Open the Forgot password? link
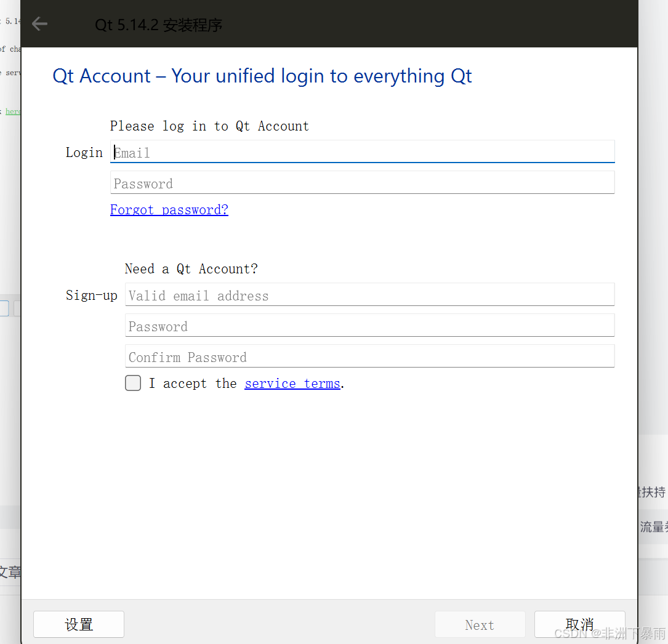Screen dimensions: 668x644 pos(169,209)
